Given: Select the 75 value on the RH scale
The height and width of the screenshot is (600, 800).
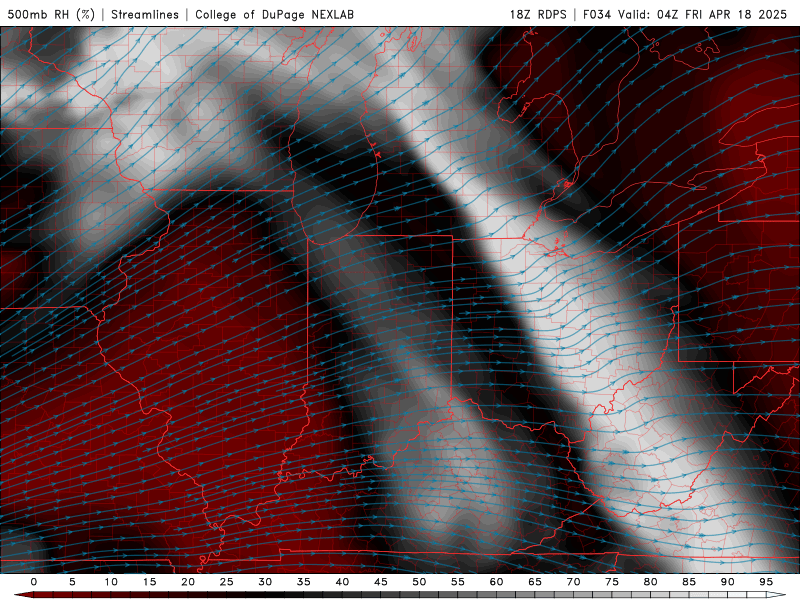Looking at the screenshot, I should [x=612, y=582].
